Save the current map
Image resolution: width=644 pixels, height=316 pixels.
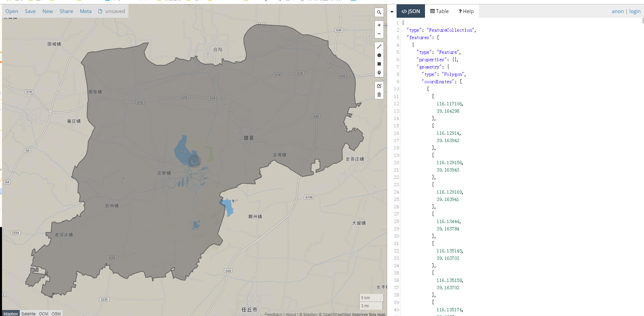pyautogui.click(x=30, y=11)
